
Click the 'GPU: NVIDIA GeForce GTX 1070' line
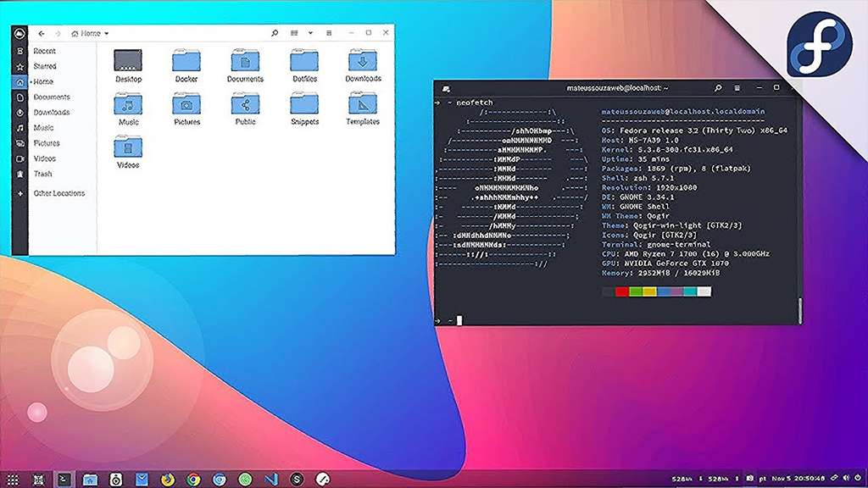pos(665,263)
